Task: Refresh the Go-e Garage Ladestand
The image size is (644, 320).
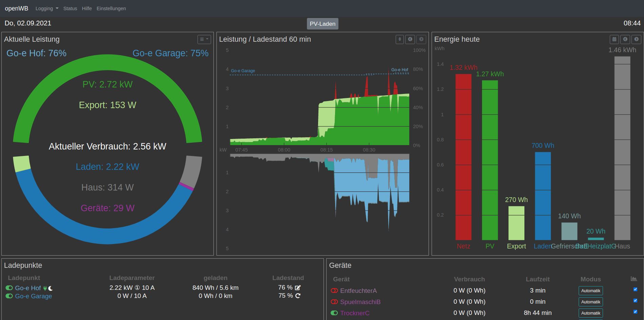Action: (298, 296)
